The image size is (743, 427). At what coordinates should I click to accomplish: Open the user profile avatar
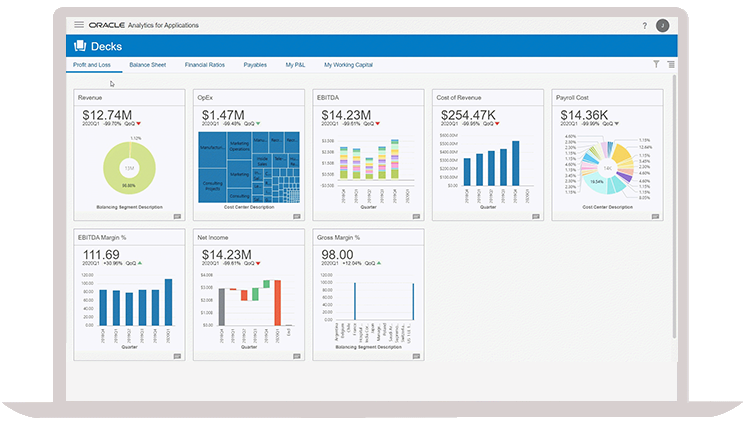click(662, 26)
